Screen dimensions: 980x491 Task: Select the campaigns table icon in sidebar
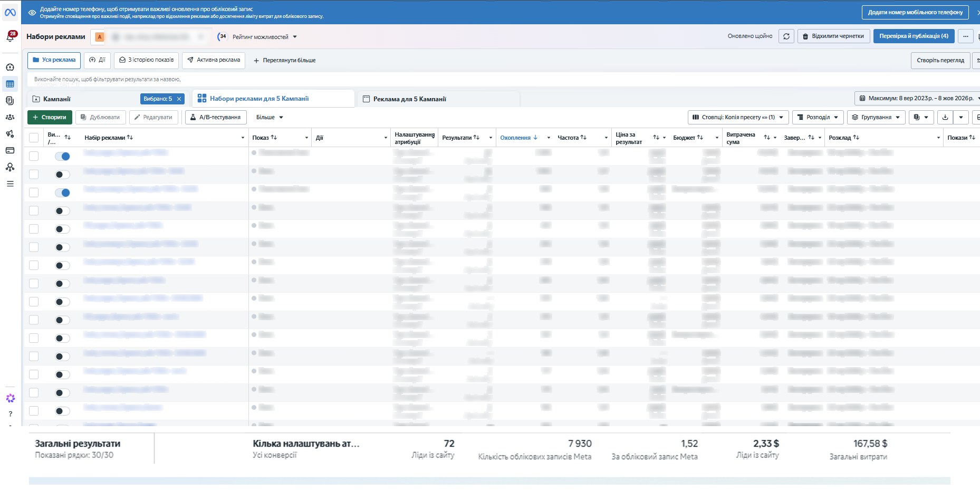click(10, 84)
